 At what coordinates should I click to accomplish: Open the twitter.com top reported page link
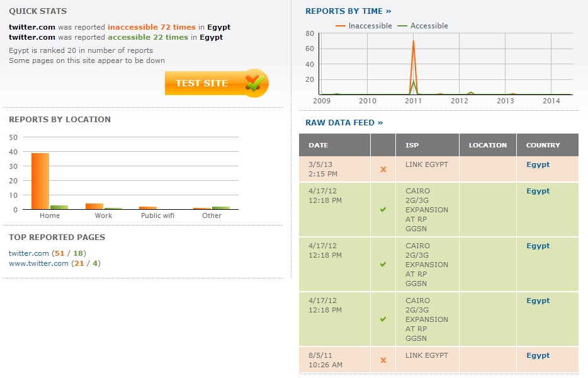[x=29, y=253]
